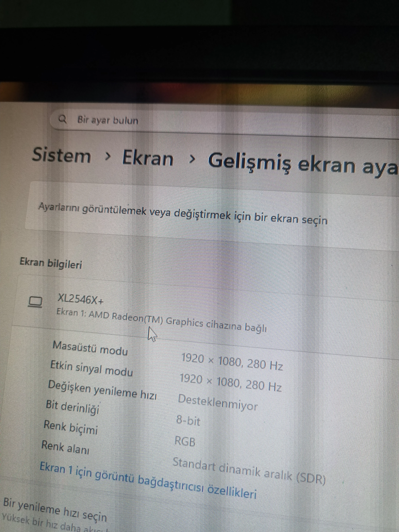Viewport: 399px width, 532px height.
Task: Go to the Sistem breadcrumb
Action: click(x=62, y=156)
